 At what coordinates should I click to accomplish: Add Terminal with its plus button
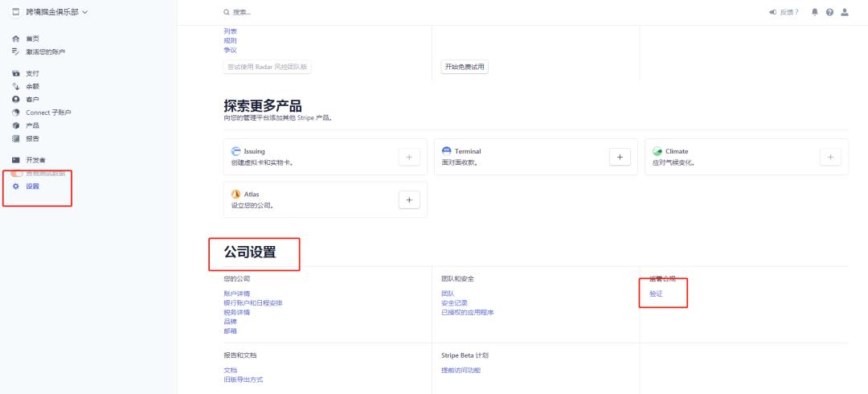(620, 157)
